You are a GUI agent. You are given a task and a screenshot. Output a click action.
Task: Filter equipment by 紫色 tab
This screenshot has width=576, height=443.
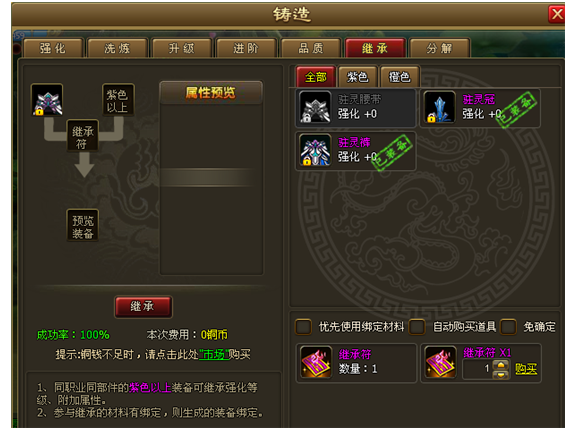(x=357, y=77)
